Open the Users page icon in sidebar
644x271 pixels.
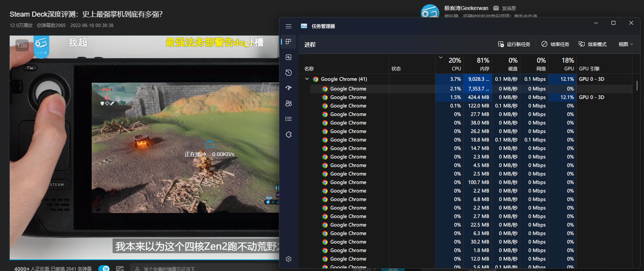289,104
